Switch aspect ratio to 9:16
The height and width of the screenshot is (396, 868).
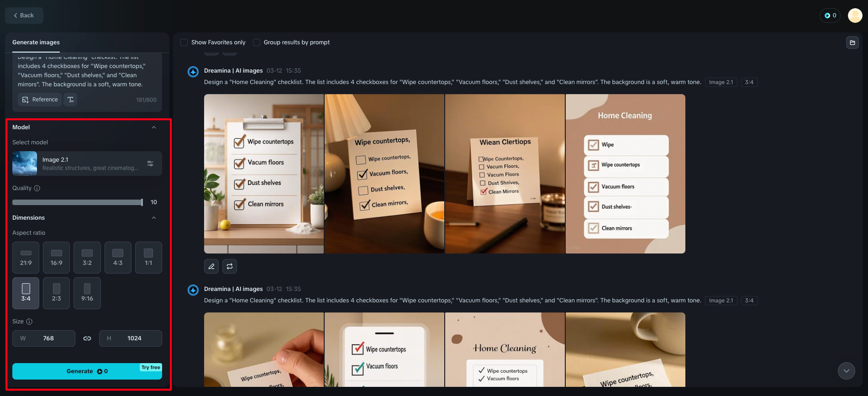pos(87,293)
